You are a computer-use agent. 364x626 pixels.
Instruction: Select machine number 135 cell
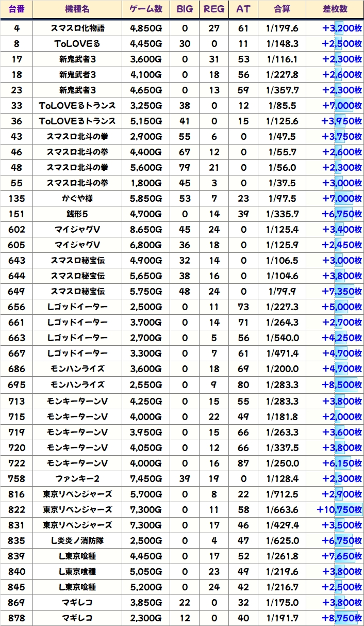click(16, 199)
